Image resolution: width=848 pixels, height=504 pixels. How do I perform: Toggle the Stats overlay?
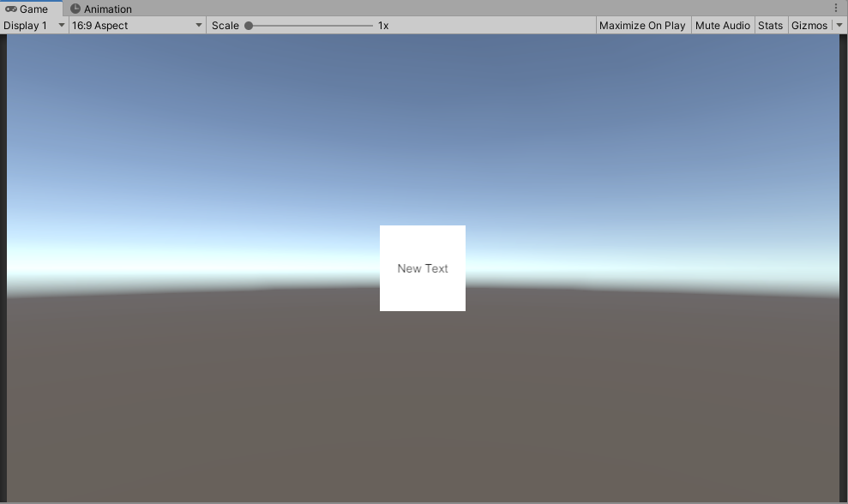[x=770, y=26]
